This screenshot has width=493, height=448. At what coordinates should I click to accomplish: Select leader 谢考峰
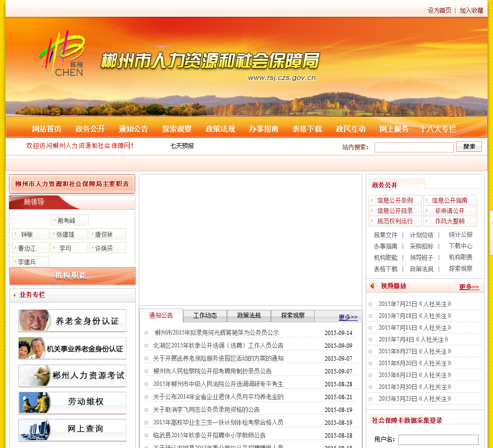click(x=70, y=221)
